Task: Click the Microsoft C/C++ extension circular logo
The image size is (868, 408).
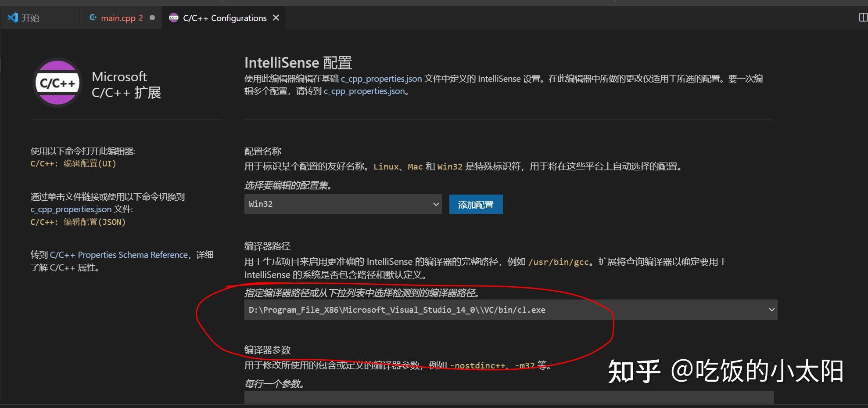Action: [57, 83]
